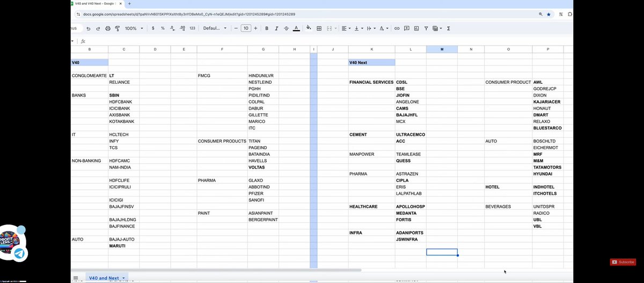Open the V40 and Next tab menu arrow

124,278
